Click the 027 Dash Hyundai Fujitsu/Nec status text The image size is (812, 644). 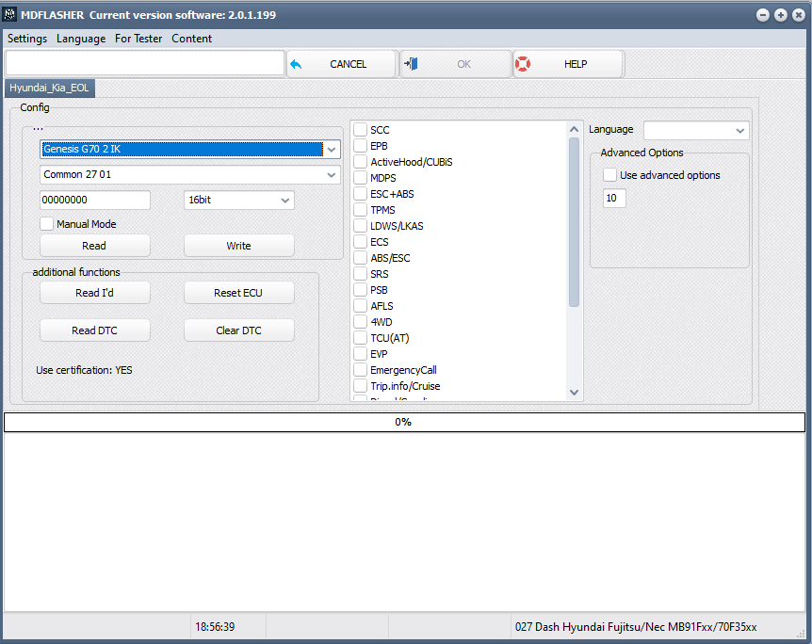tap(636, 627)
